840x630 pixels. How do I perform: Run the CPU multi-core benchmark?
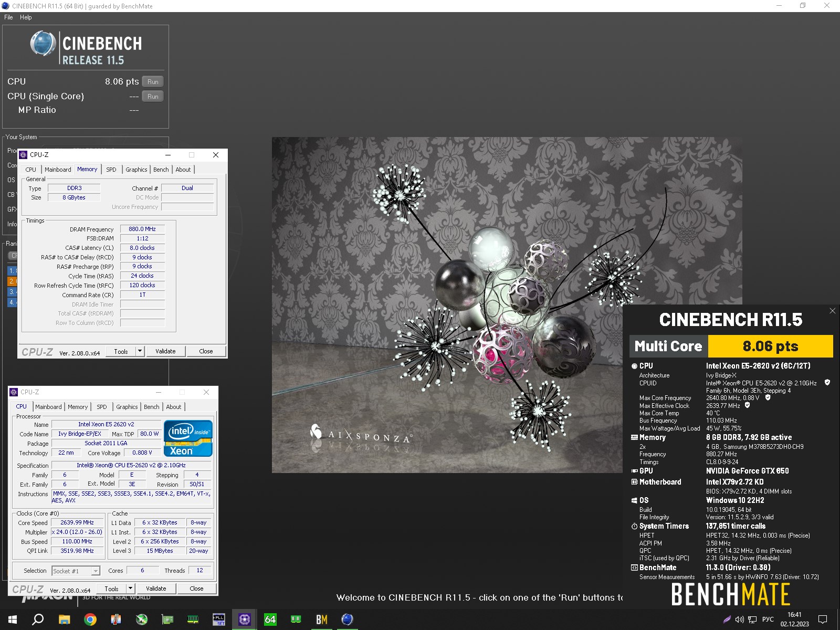(153, 81)
